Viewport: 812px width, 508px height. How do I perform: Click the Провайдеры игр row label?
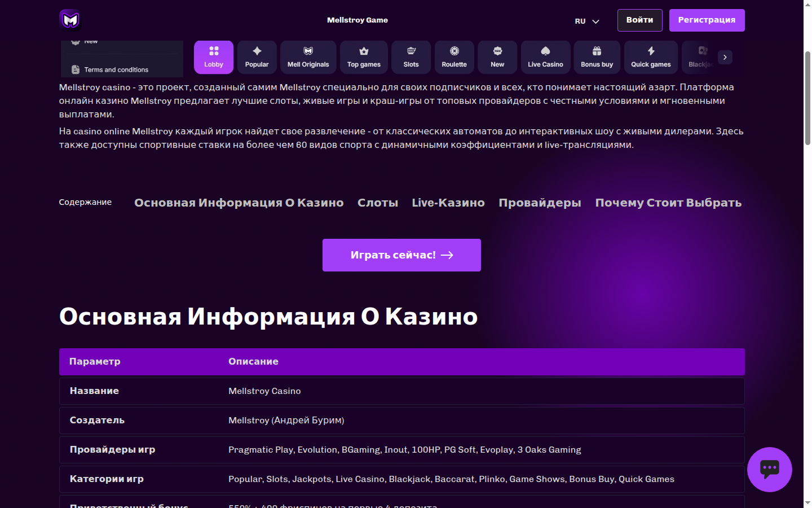click(x=112, y=450)
